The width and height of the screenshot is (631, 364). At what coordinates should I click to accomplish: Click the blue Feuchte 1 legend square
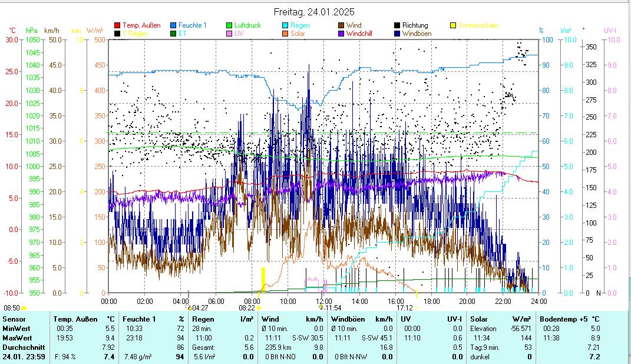173,25
